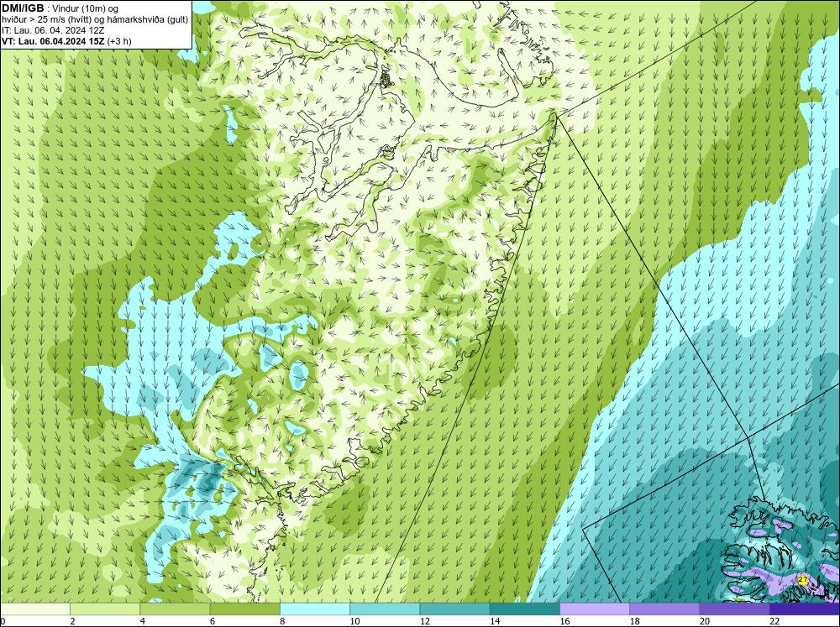
Task: Click the legend scale label '12'
Action: click(x=425, y=621)
